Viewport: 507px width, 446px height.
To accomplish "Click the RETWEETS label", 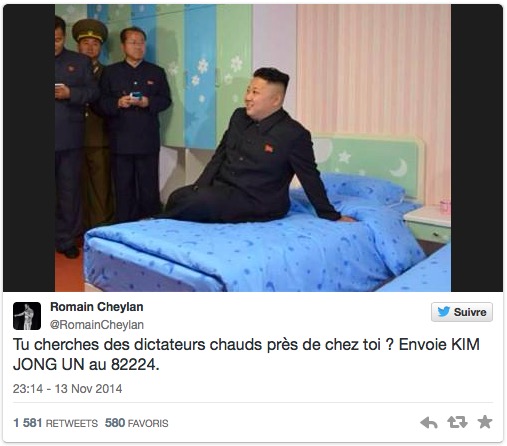I will point(72,423).
